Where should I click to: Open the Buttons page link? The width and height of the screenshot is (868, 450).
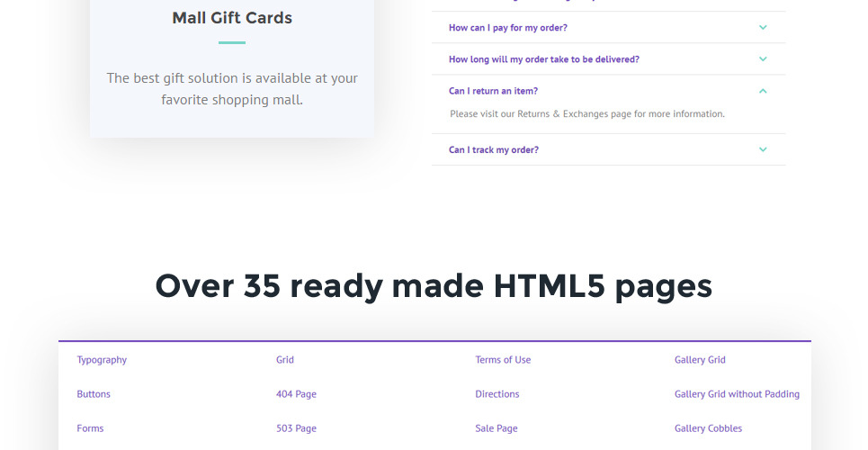coord(94,394)
